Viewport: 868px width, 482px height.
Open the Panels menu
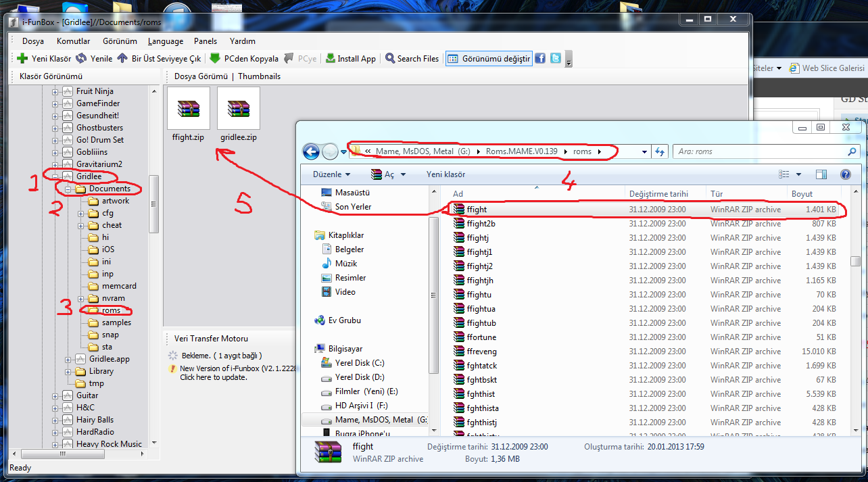[x=206, y=41]
